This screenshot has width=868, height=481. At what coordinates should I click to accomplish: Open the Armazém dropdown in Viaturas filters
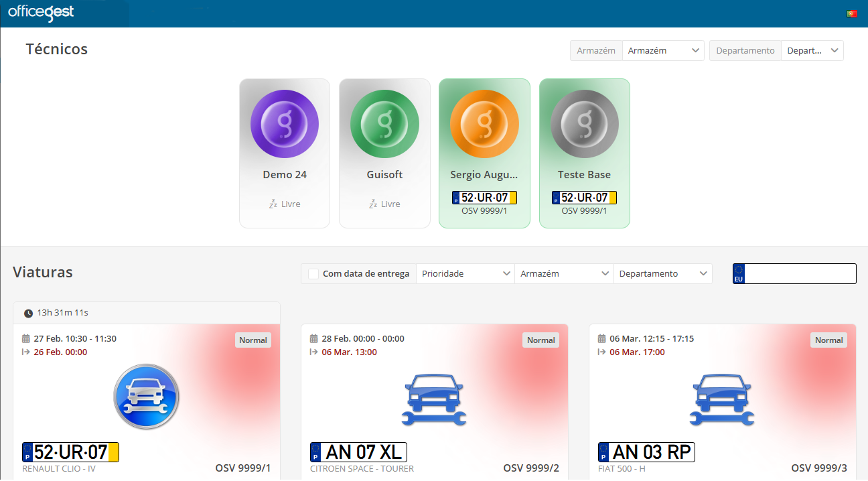564,274
